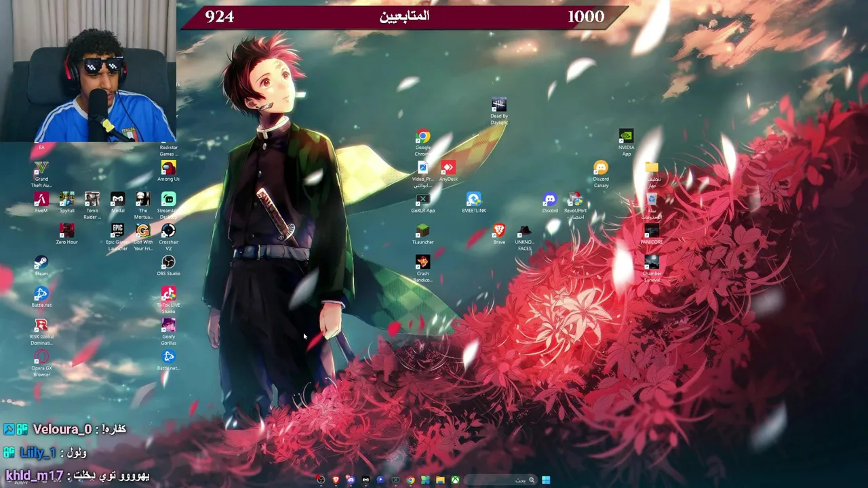Click the taskbar search box

(501, 480)
